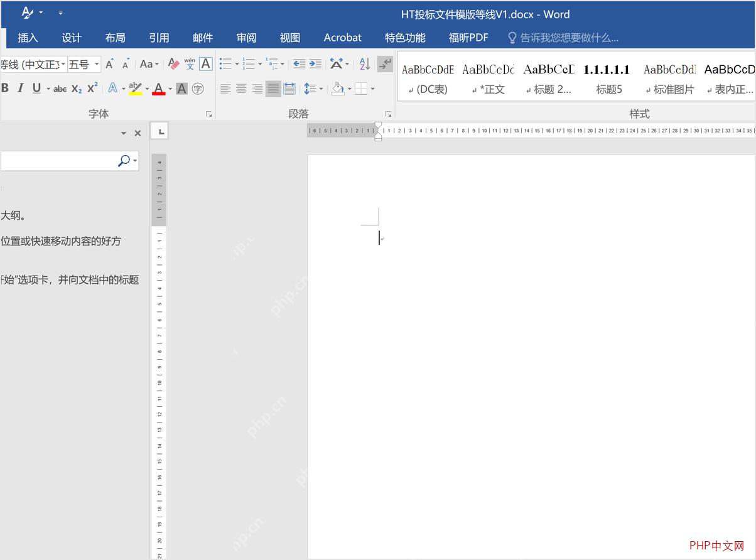756x560 pixels.
Task: Toggle subscript formatting
Action: click(77, 89)
